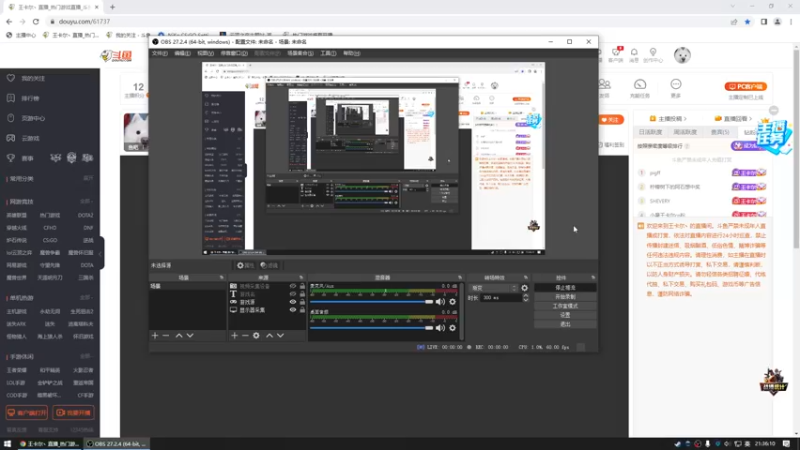This screenshot has height=450, width=800.
Task: Switch to OBS in Windows taskbar
Action: [x=116, y=444]
